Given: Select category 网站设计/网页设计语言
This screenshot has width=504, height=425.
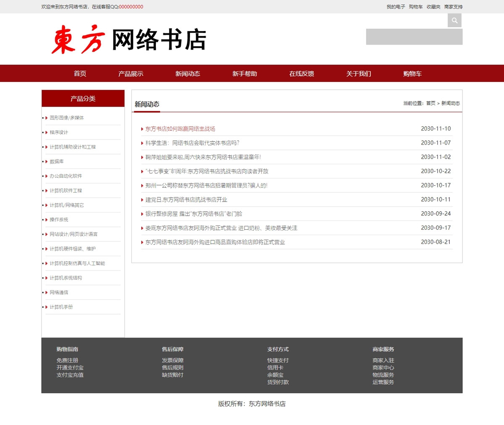Looking at the screenshot, I should tap(73, 234).
